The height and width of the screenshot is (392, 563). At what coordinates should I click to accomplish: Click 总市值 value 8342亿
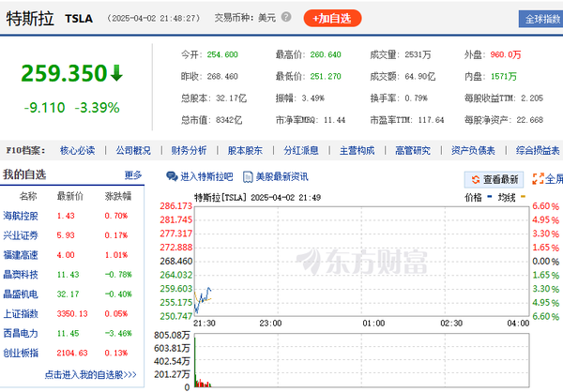229,120
